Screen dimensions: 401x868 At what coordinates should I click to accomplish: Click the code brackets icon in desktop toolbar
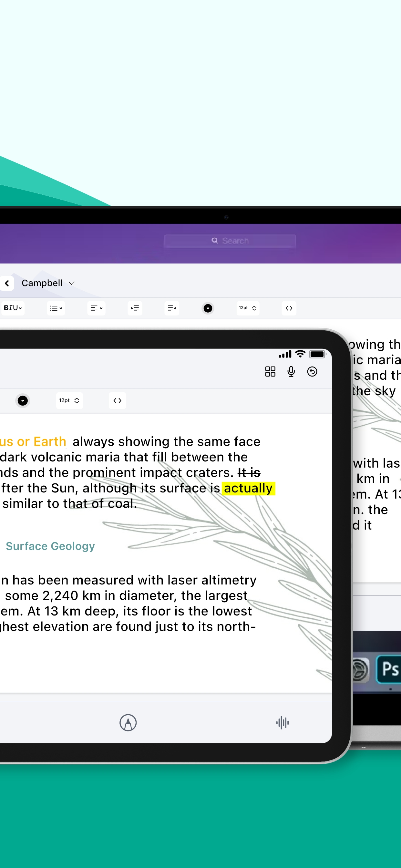click(289, 308)
